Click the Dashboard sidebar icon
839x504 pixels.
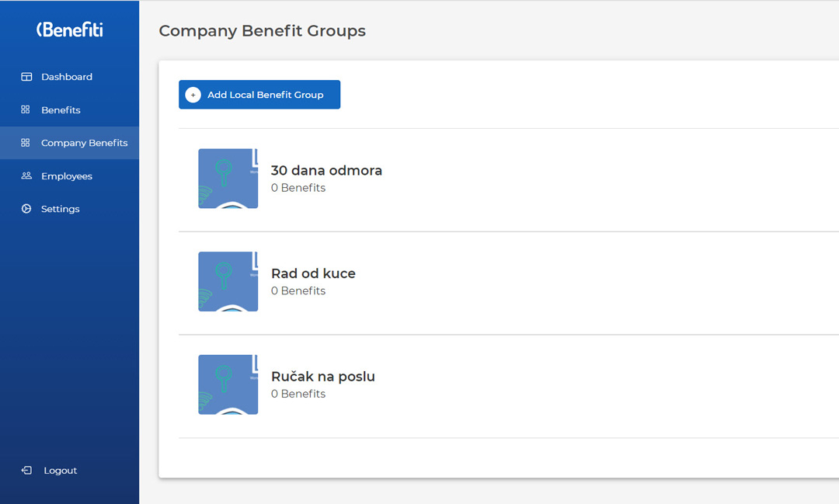(26, 77)
